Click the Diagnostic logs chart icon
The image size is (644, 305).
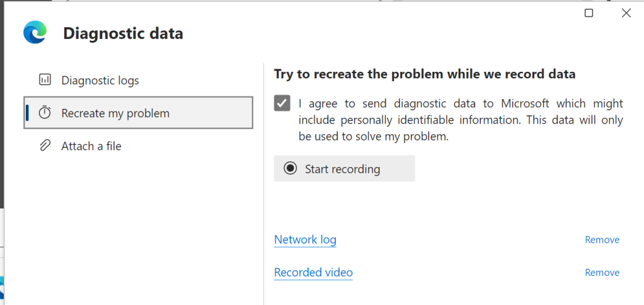(45, 80)
